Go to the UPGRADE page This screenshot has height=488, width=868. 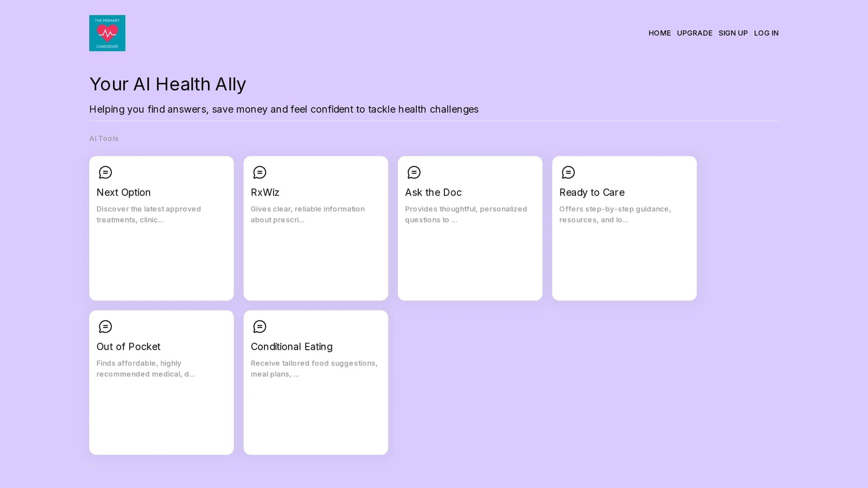694,33
